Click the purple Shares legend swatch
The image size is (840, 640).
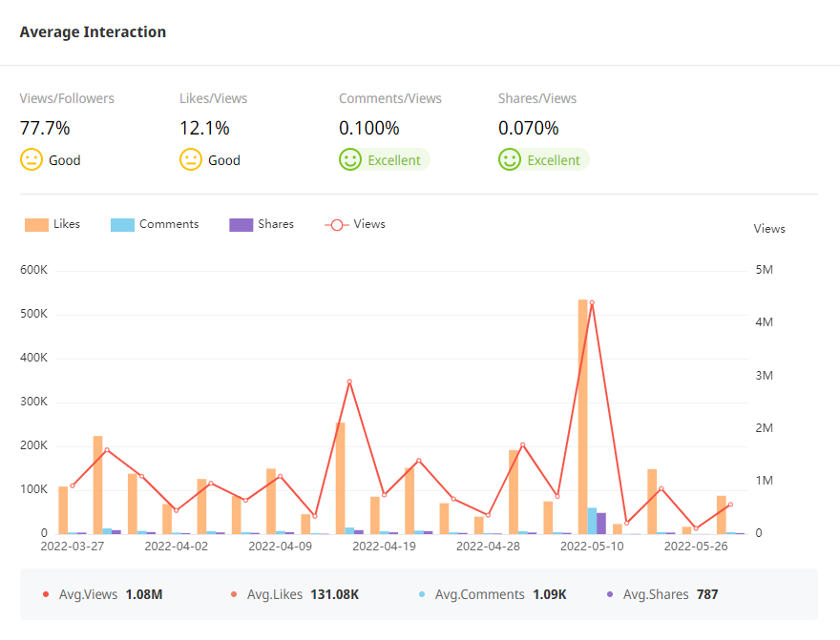click(241, 224)
